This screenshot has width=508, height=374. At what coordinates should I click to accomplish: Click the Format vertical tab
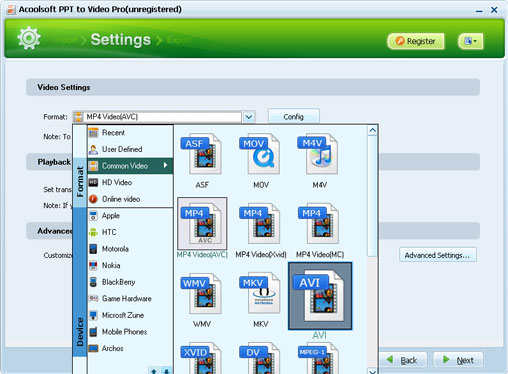click(80, 181)
